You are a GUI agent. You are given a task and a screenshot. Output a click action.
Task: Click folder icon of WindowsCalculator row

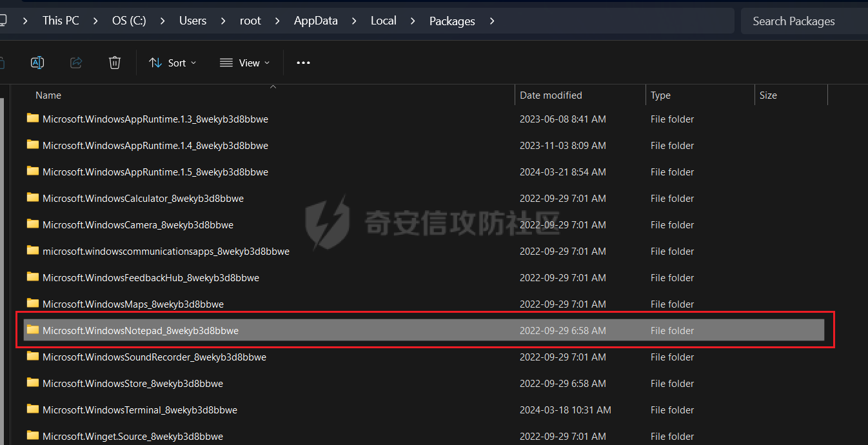(x=33, y=197)
